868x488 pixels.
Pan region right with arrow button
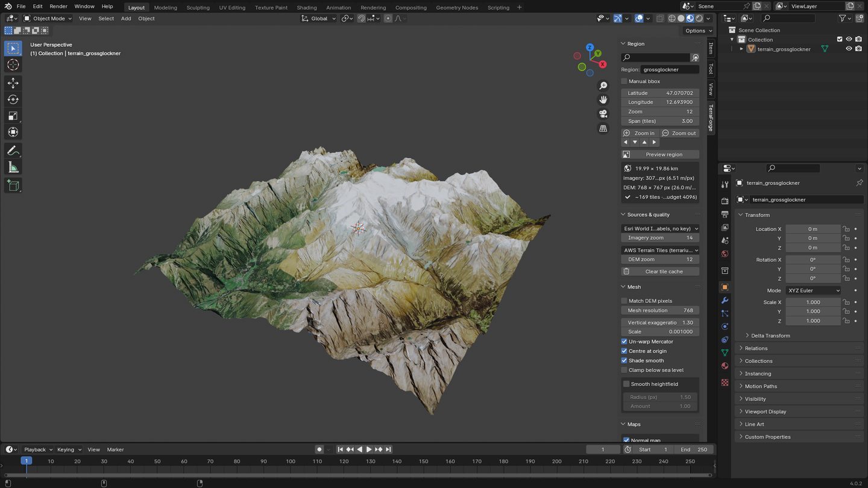[x=654, y=142]
